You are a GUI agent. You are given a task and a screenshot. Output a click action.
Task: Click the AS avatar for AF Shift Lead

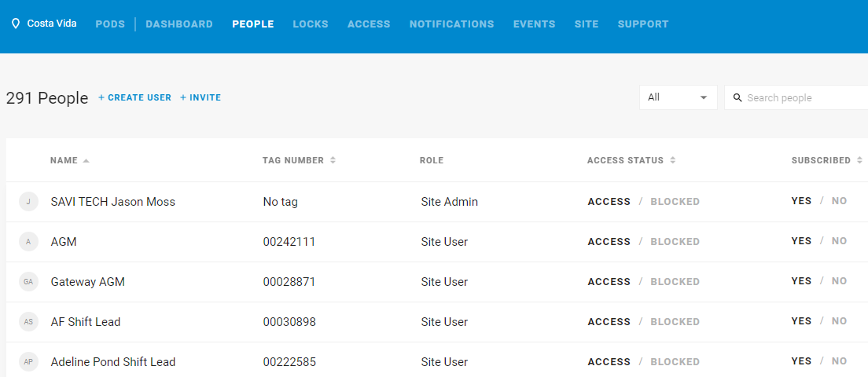(x=28, y=322)
